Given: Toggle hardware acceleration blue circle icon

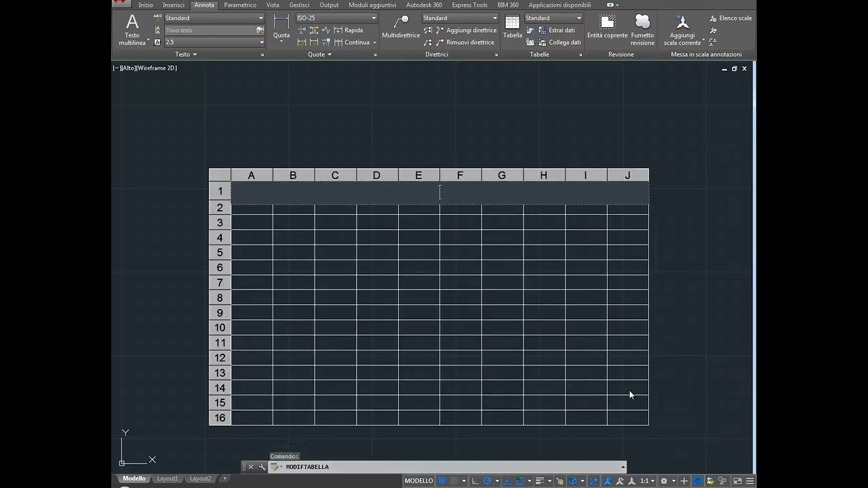Looking at the screenshot, I should click(697, 481).
